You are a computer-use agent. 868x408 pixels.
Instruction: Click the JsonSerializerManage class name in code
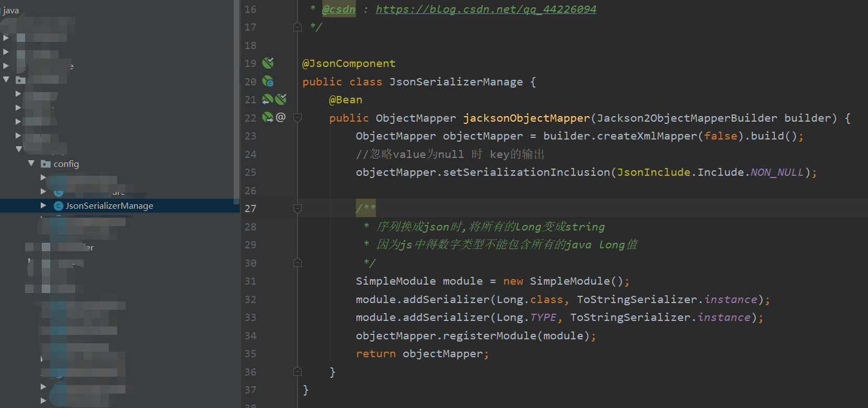(x=456, y=82)
